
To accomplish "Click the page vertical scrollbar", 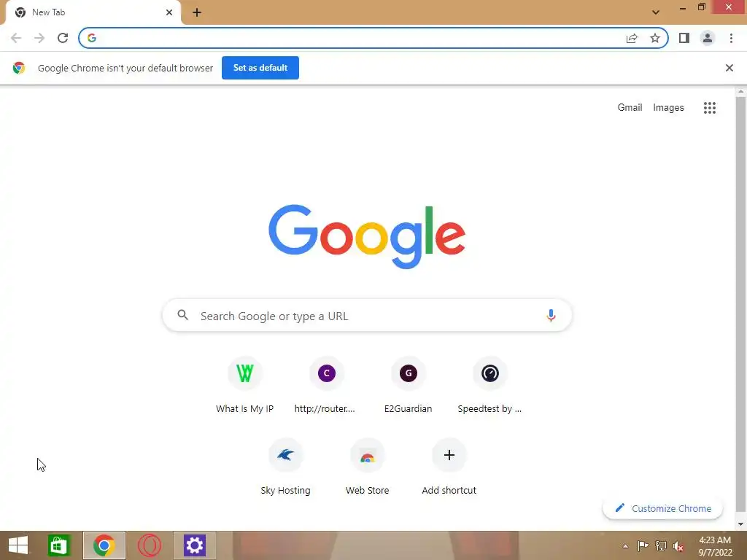I will 741,305.
